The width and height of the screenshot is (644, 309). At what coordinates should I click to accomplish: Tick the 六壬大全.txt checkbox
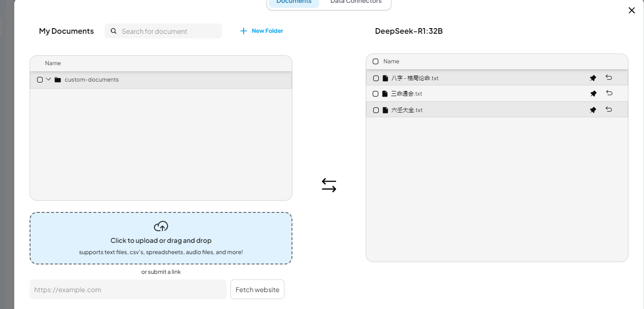click(376, 110)
